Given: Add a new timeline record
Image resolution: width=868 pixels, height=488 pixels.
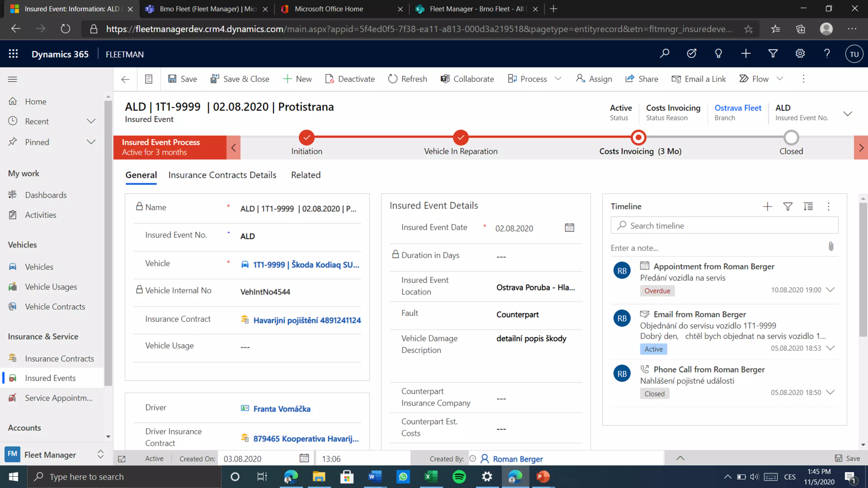Looking at the screenshot, I should click(767, 206).
